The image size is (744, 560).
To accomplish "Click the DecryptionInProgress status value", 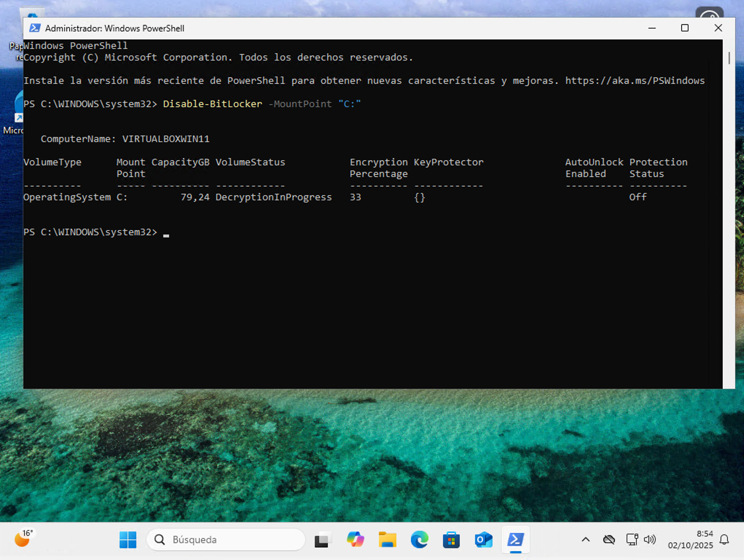I will [x=274, y=197].
